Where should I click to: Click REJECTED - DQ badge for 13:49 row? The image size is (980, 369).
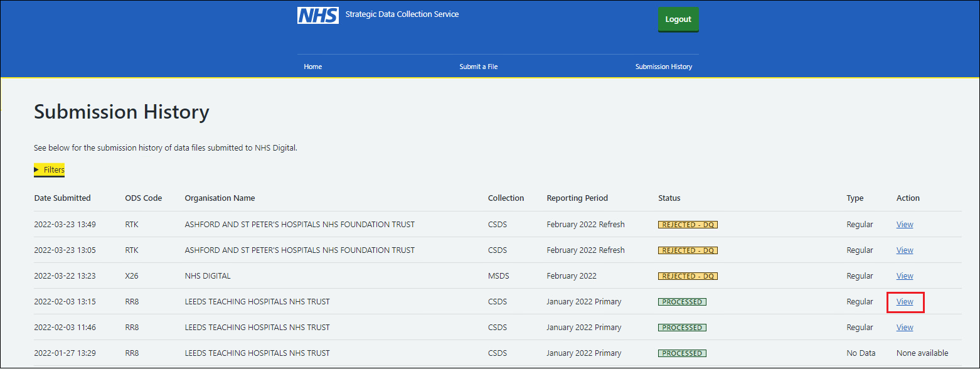[688, 225]
